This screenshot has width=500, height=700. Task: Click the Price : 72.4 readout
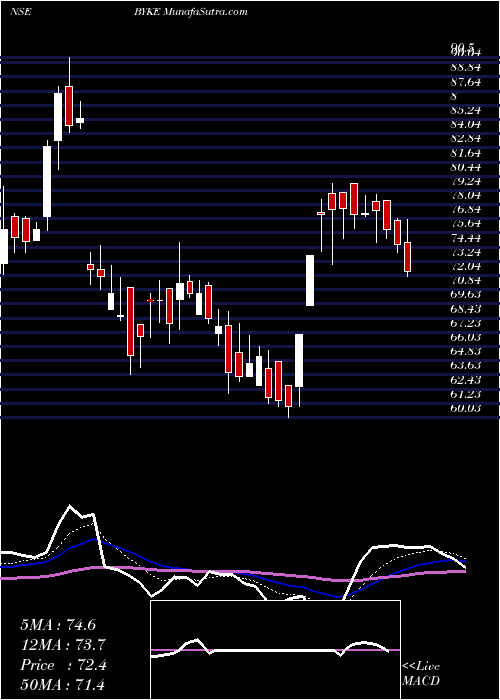[x=63, y=665]
